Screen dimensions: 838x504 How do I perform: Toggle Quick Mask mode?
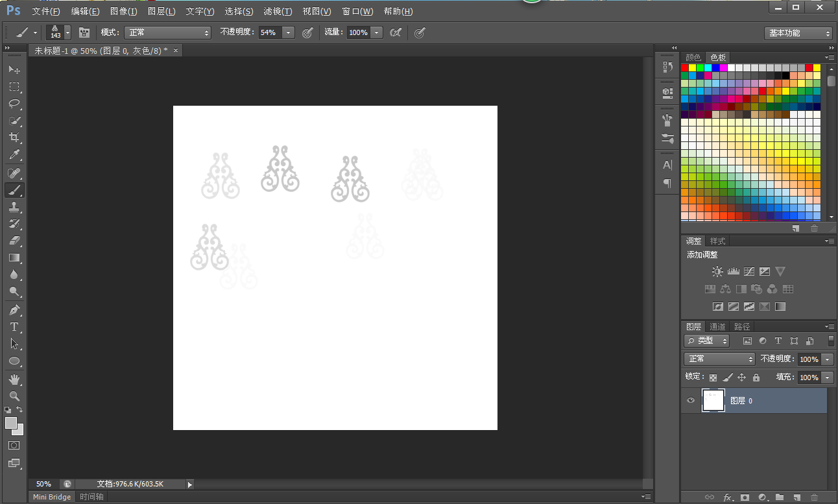click(x=14, y=446)
